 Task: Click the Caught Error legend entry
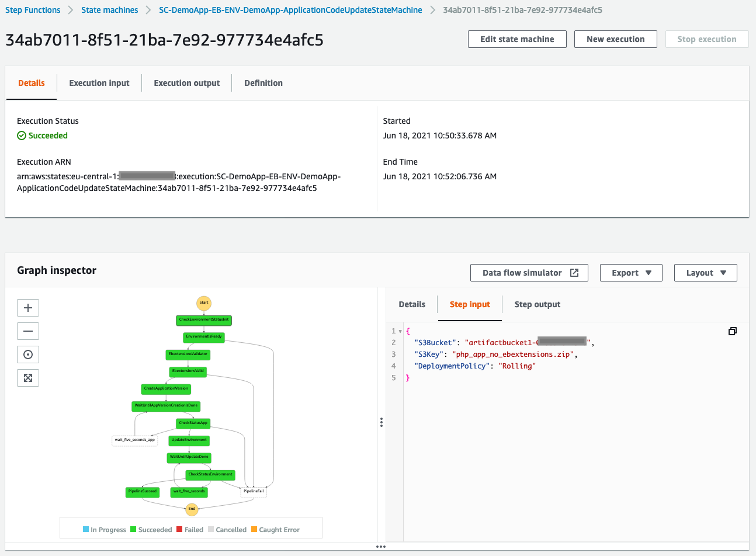point(275,530)
